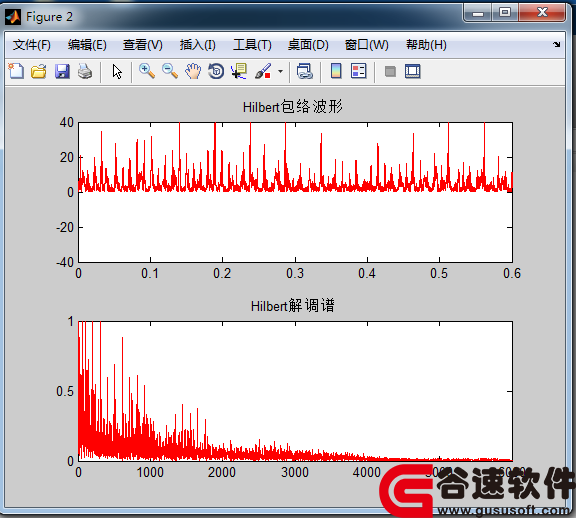This screenshot has height=518, width=576.
Task: Click inside the Hilbert解调谱 spectrum axes
Action: pyautogui.click(x=295, y=391)
